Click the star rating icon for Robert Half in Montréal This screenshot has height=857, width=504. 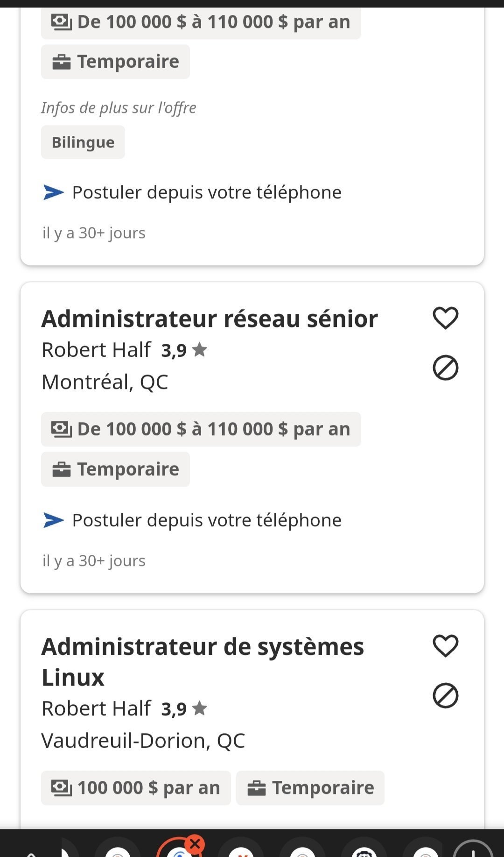tap(200, 349)
